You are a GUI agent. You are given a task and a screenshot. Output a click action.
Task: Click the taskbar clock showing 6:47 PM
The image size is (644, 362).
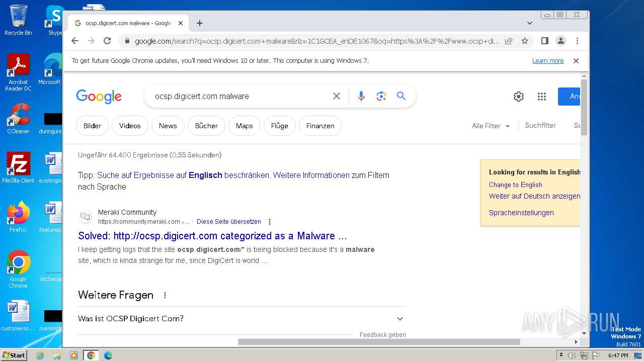[618, 355]
